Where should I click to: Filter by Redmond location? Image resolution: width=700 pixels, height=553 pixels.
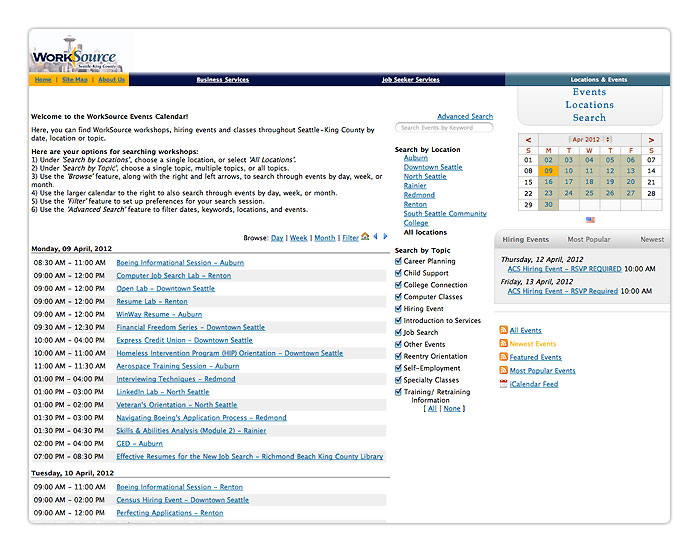click(x=419, y=195)
